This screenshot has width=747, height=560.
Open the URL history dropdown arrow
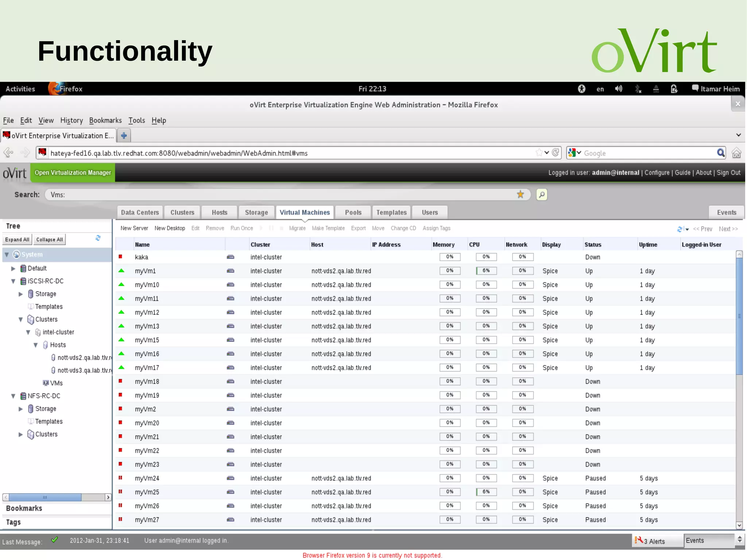tap(547, 152)
